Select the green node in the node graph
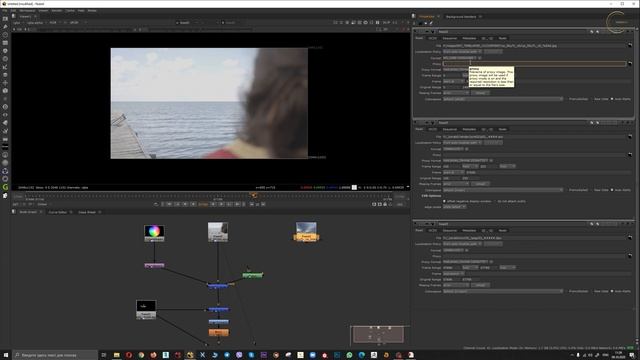This screenshot has height=360, width=640. (253, 276)
